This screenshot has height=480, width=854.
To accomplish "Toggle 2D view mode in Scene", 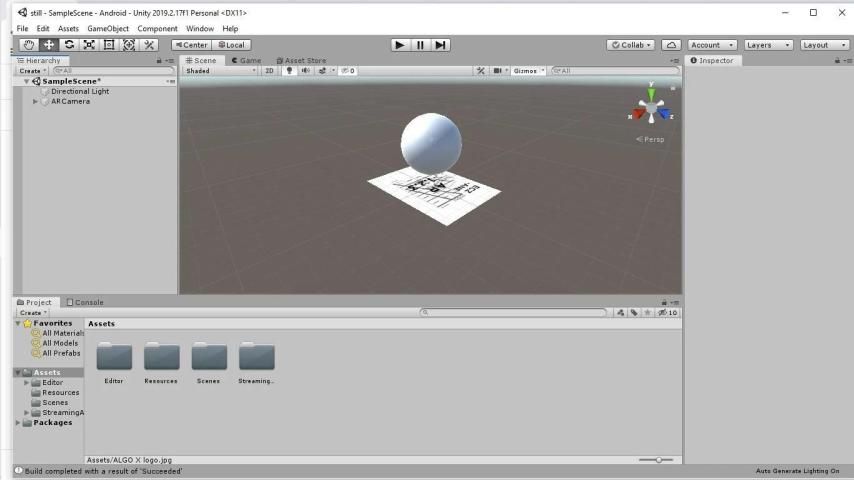I will pyautogui.click(x=269, y=71).
